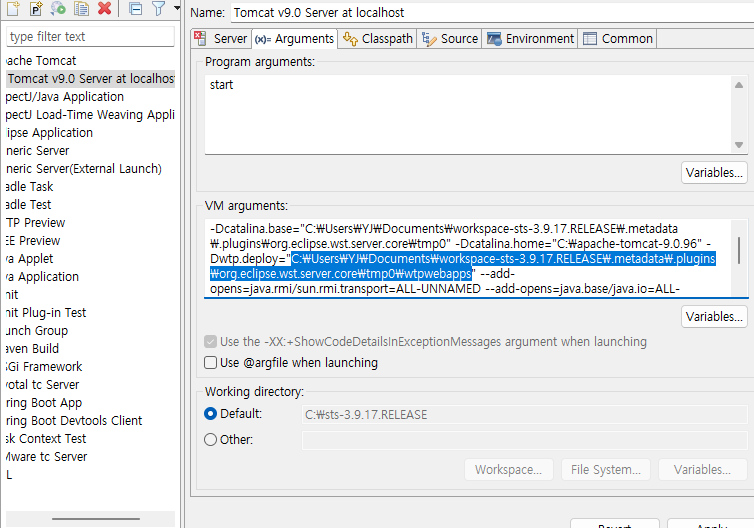Select Java Applet item
Screen dimensions: 754x528
[x=30, y=259]
